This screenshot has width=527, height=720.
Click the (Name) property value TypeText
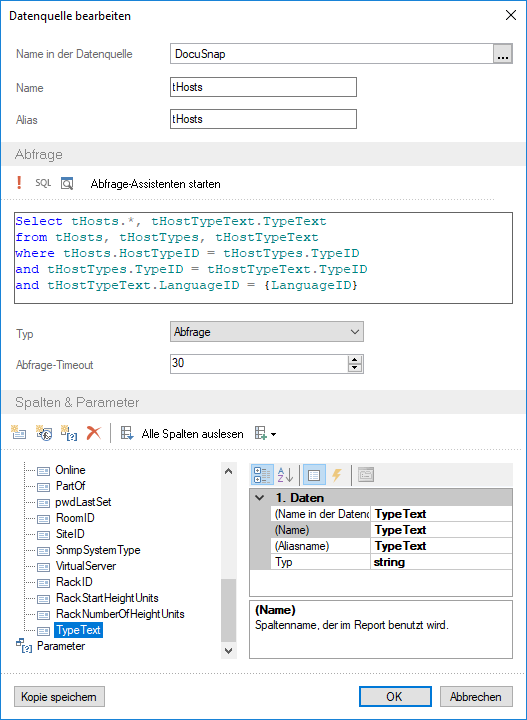pyautogui.click(x=441, y=530)
